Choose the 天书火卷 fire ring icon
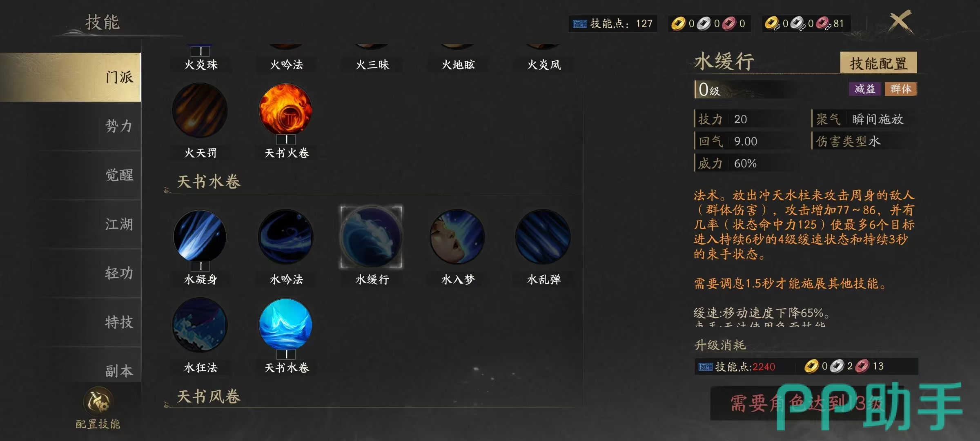980x441 pixels. (x=286, y=110)
